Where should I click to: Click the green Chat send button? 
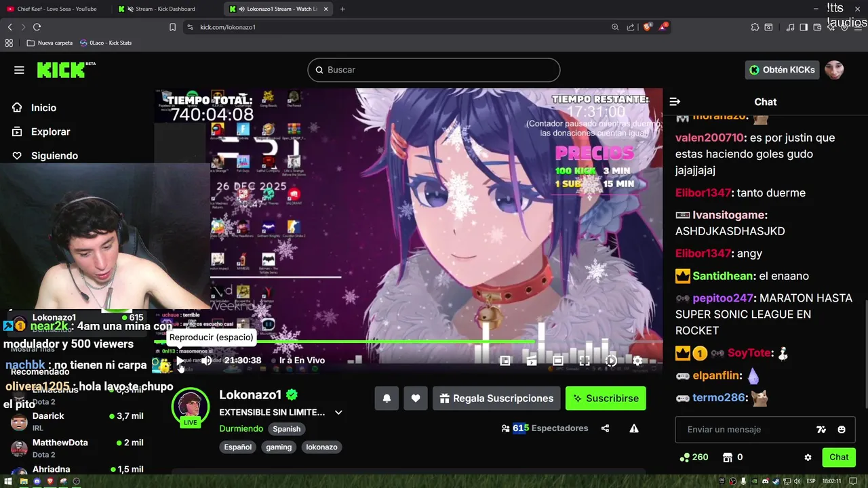coord(839,457)
